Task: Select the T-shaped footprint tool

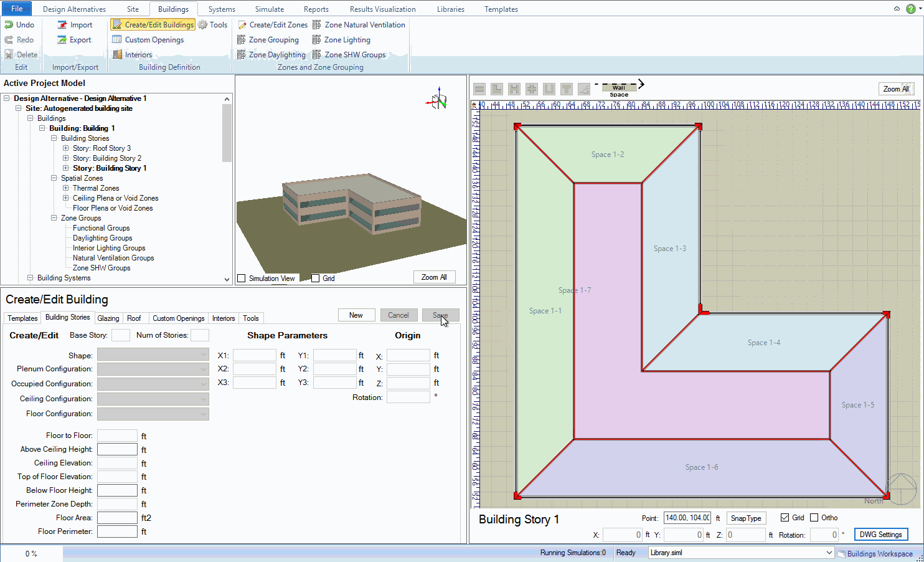Action: (x=566, y=89)
